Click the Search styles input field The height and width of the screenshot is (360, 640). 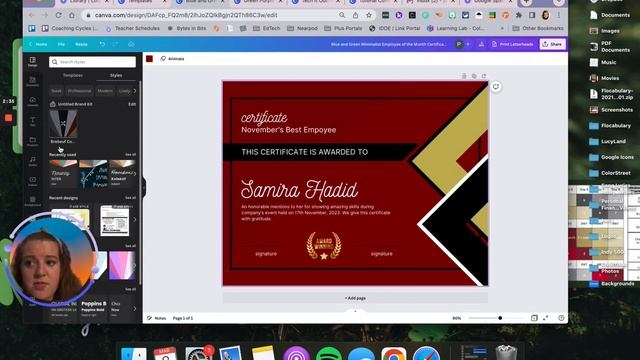92,62
